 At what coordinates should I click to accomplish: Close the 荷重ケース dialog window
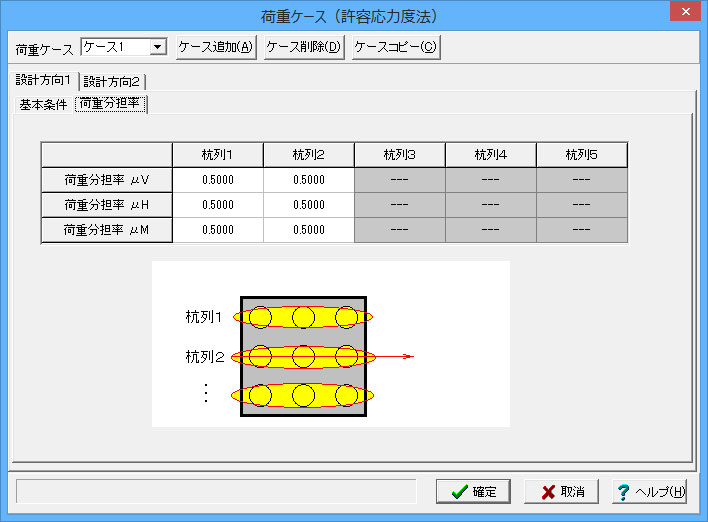tap(685, 11)
